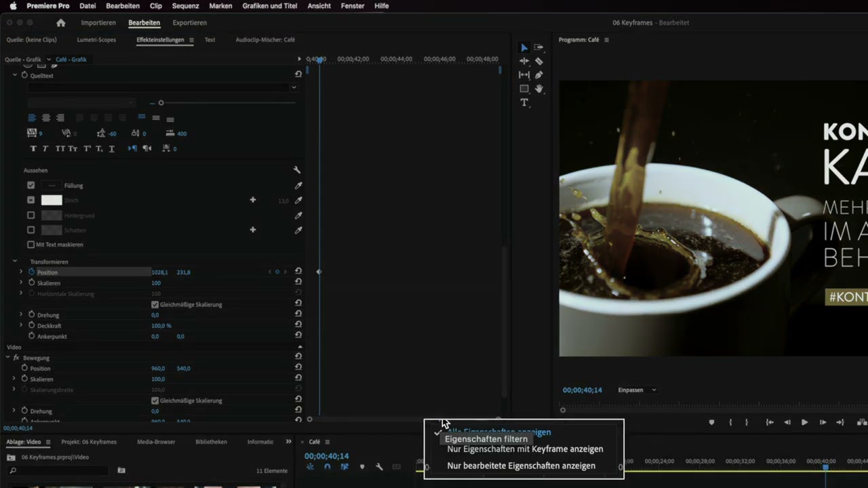This screenshot has height=488, width=868.
Task: Enable the Gleichmäßige Skalierung checkbox under Transformieren
Action: pos(155,304)
